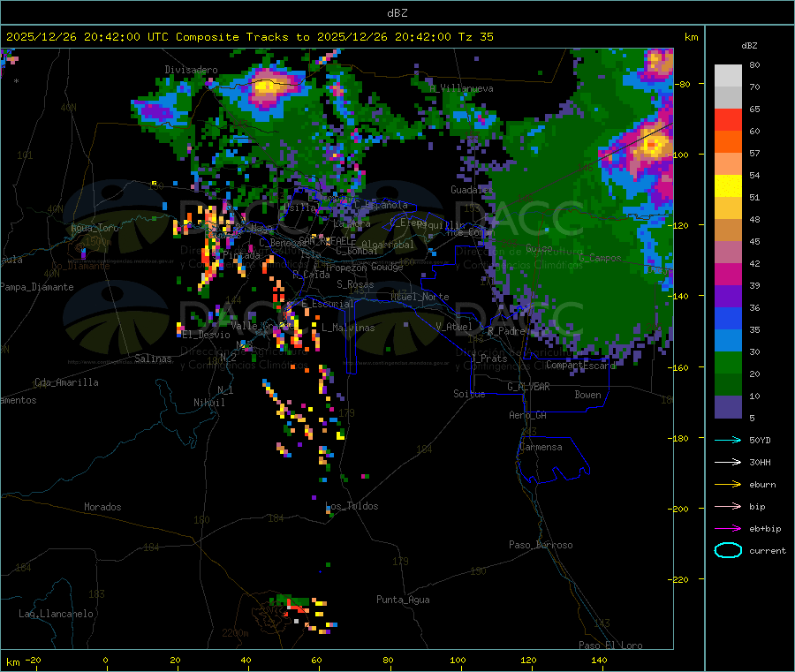This screenshot has width=795, height=672.
Task: Click the -80 km vertical axis tick label
Action: (684, 84)
